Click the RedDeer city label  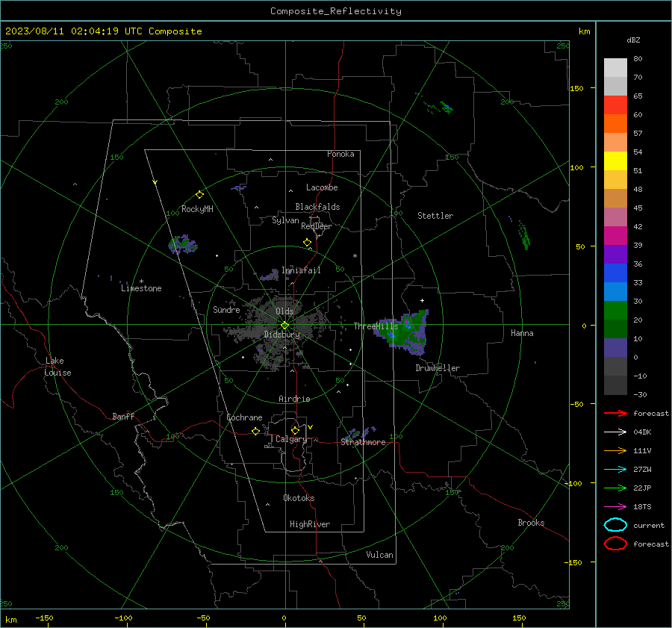pos(317,226)
